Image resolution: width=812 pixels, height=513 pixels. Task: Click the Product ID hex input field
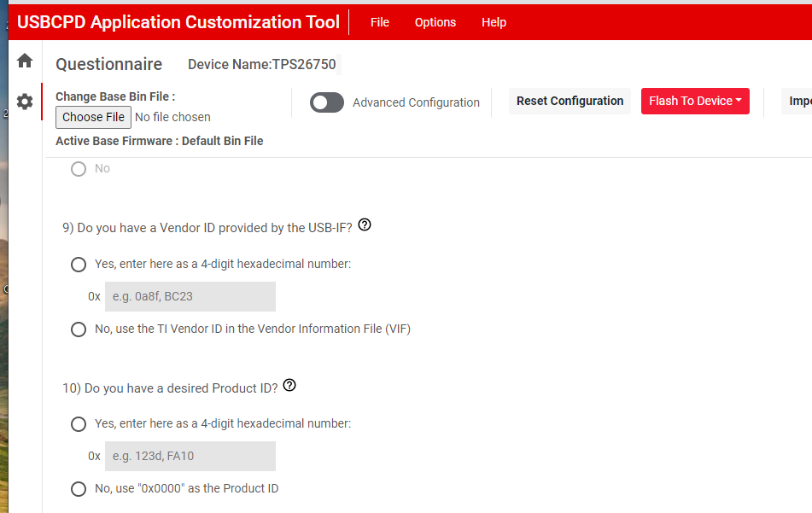click(190, 456)
